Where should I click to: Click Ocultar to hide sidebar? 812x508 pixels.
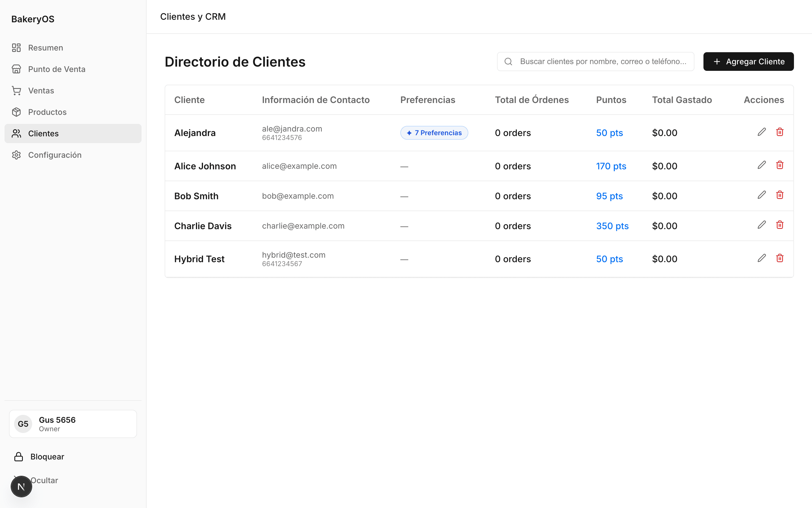click(x=44, y=480)
